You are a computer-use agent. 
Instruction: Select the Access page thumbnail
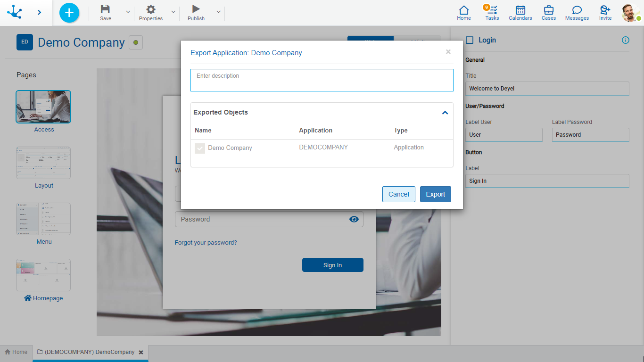click(x=43, y=107)
